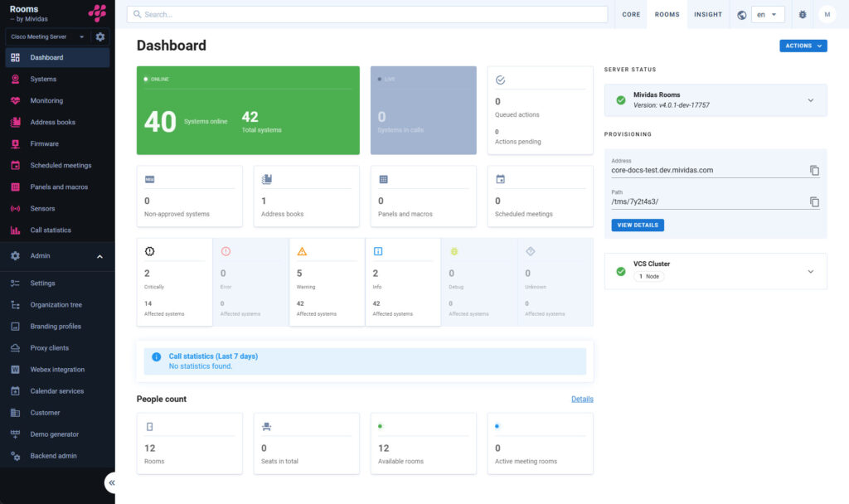Filter by Critically severity tile
849x504 pixels.
[x=174, y=282]
